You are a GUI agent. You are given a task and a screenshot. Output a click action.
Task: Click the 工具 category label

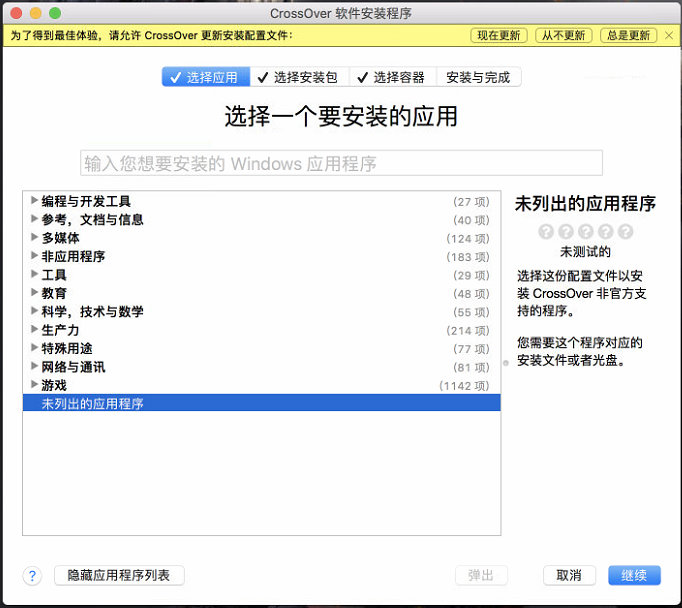click(54, 275)
